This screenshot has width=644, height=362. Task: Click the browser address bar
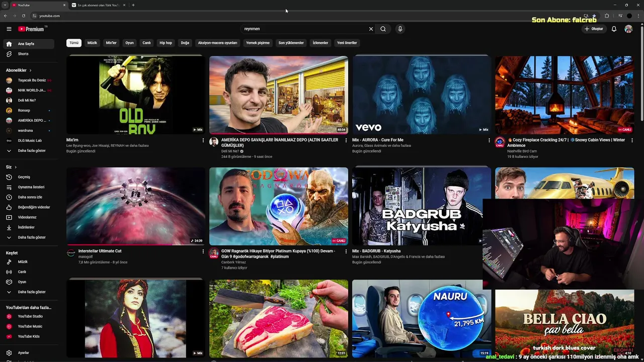(302, 16)
